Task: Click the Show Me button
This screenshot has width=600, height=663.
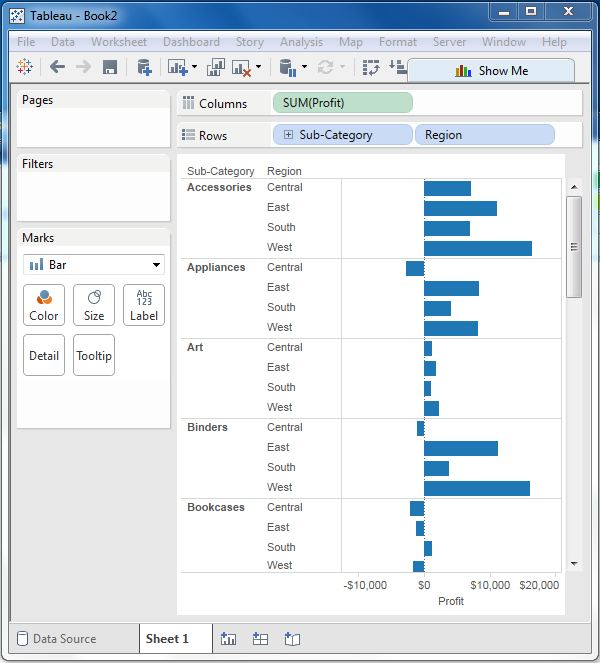Action: (491, 71)
